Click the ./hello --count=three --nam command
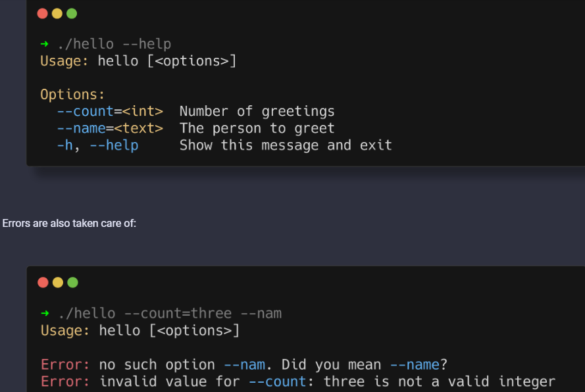 click(x=170, y=313)
